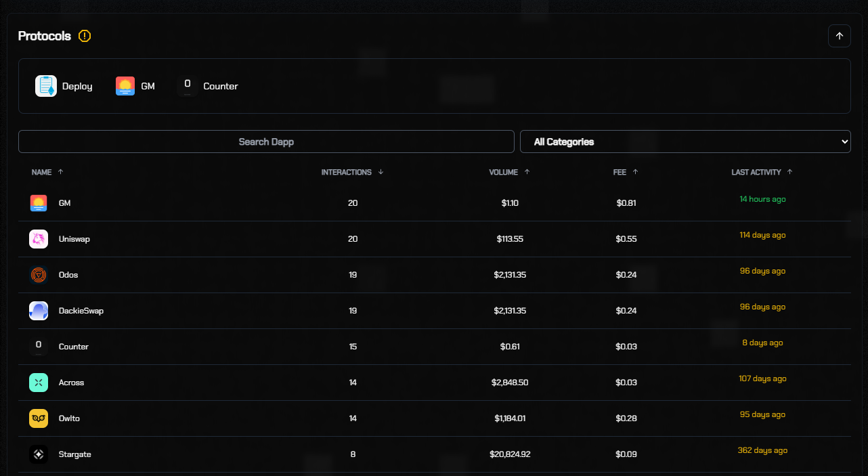The width and height of the screenshot is (868, 476).
Task: Select the DackieSwap row name
Action: tap(81, 311)
